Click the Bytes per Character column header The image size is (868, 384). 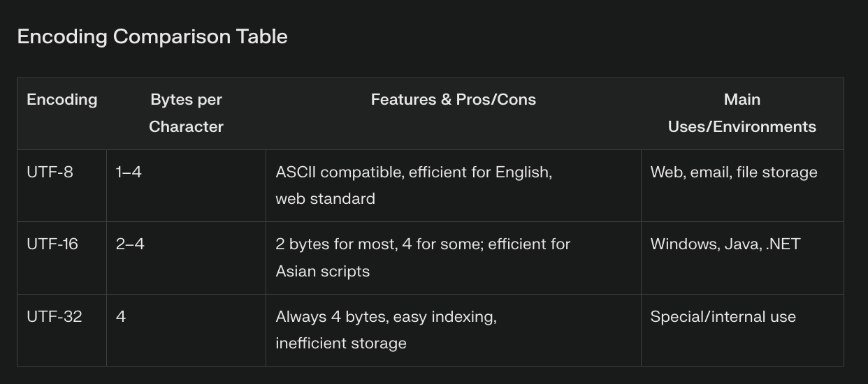coord(186,113)
